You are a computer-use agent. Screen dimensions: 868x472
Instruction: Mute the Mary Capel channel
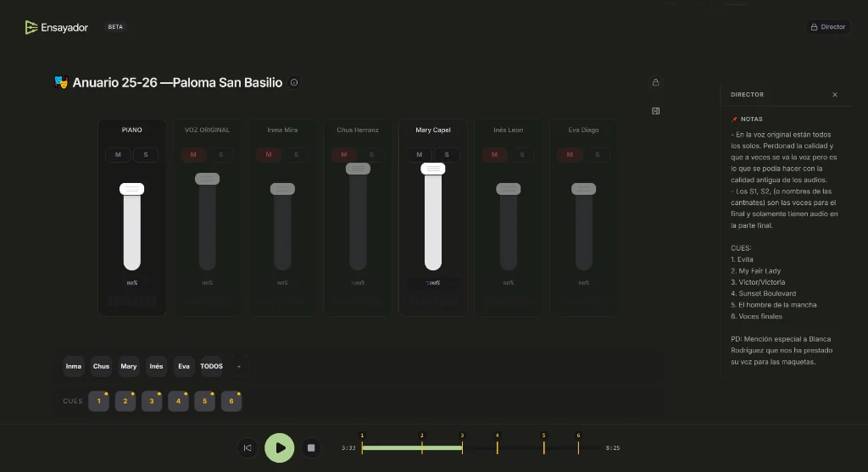pyautogui.click(x=419, y=155)
